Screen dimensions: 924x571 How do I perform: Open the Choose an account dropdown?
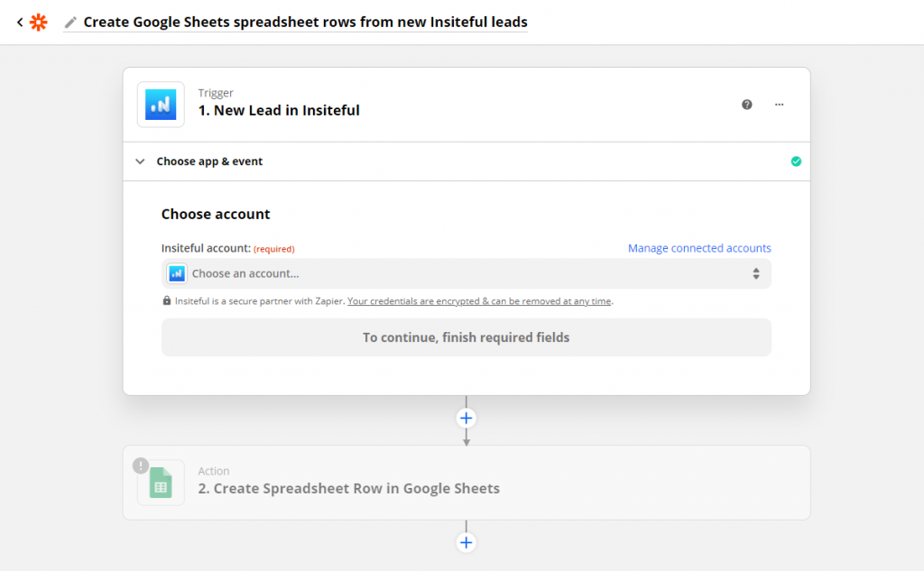click(467, 273)
